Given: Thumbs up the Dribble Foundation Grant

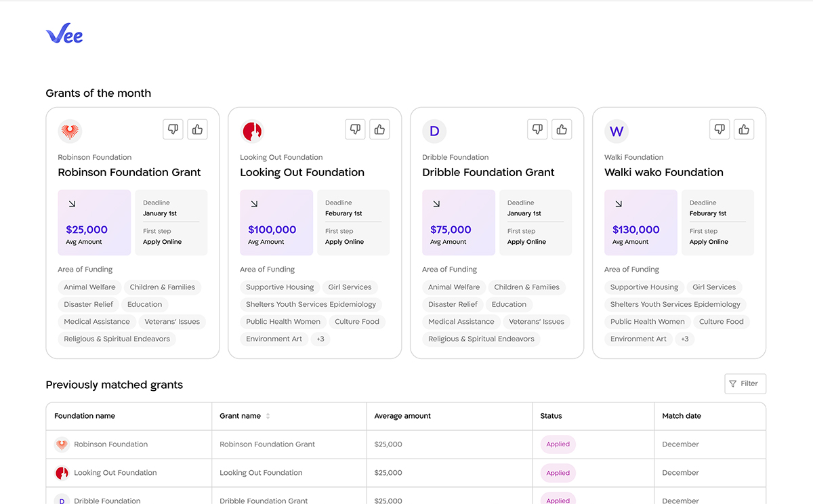Looking at the screenshot, I should 562,129.
